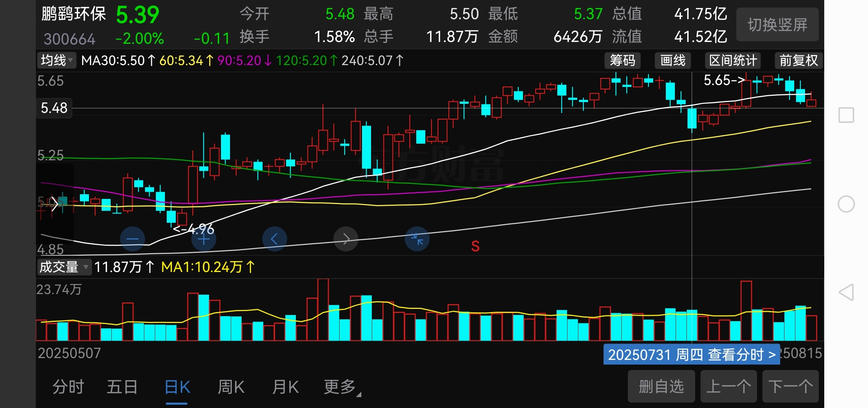Open the 20250731 周四 查看分时 link
868x408 pixels.
coord(692,354)
